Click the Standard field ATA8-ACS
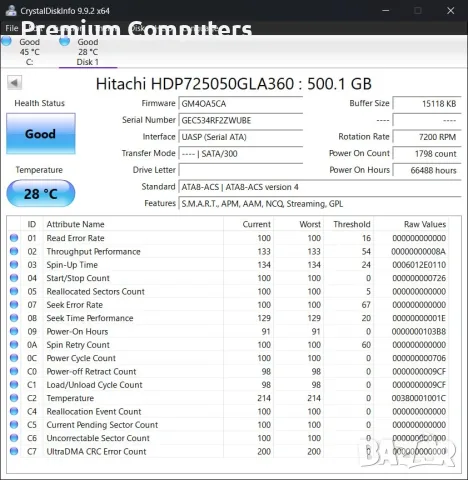 click(x=320, y=187)
